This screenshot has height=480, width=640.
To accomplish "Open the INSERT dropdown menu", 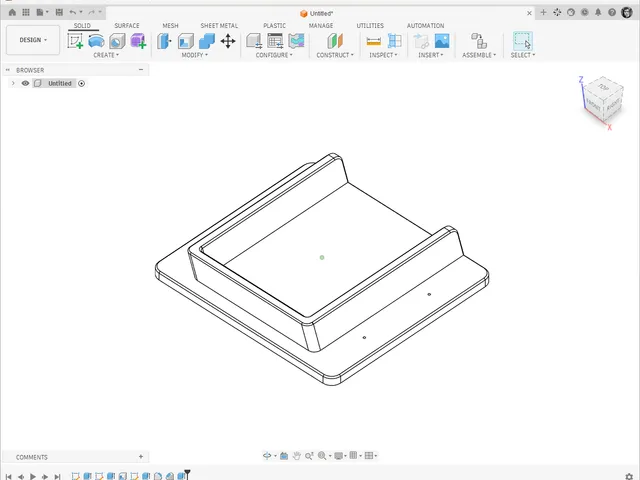I will [431, 55].
